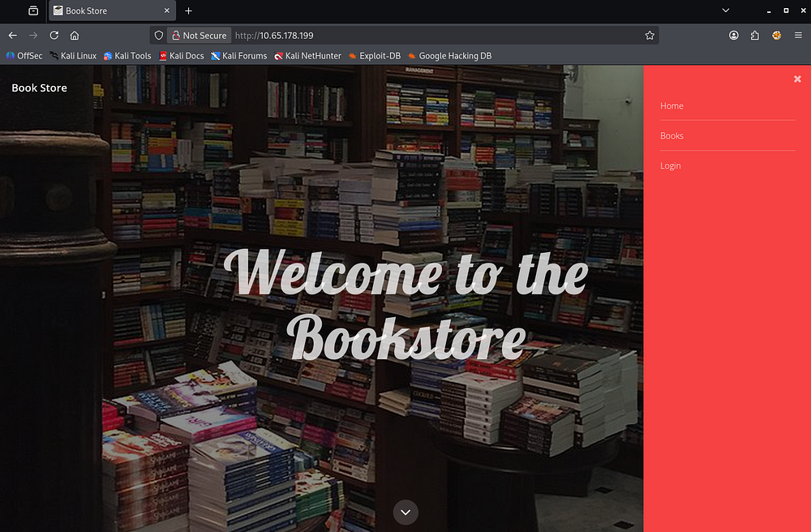Open a new tab with plus button

pos(189,11)
